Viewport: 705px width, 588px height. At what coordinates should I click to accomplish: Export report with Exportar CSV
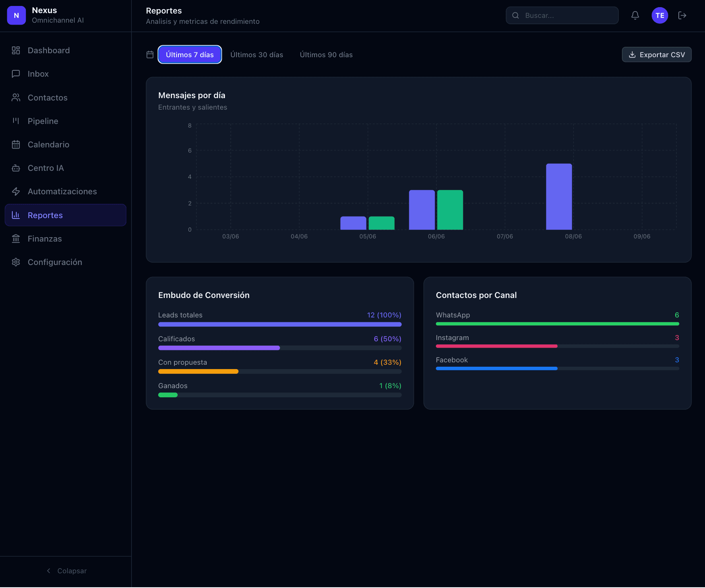point(657,55)
